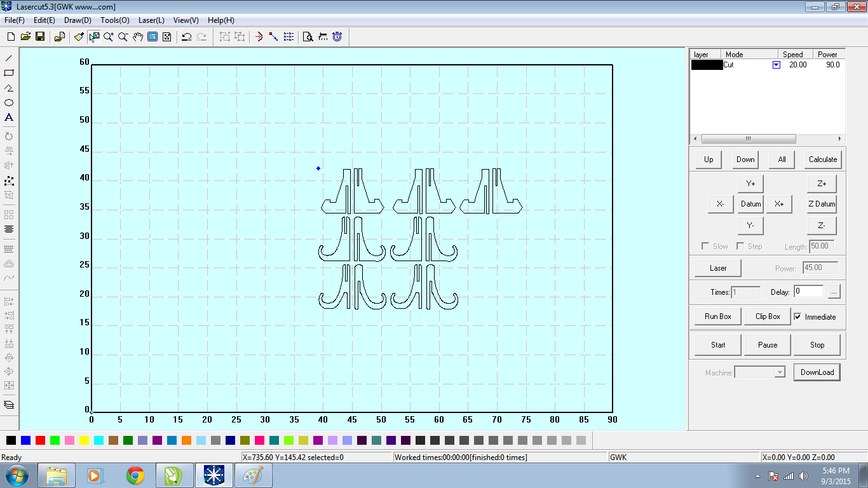This screenshot has width=868, height=488.
Task: Click the X- jog button
Action: 721,204
